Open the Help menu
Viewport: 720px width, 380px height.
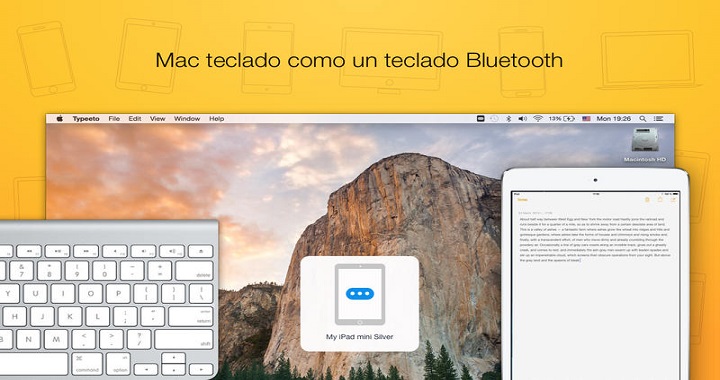tap(216, 118)
